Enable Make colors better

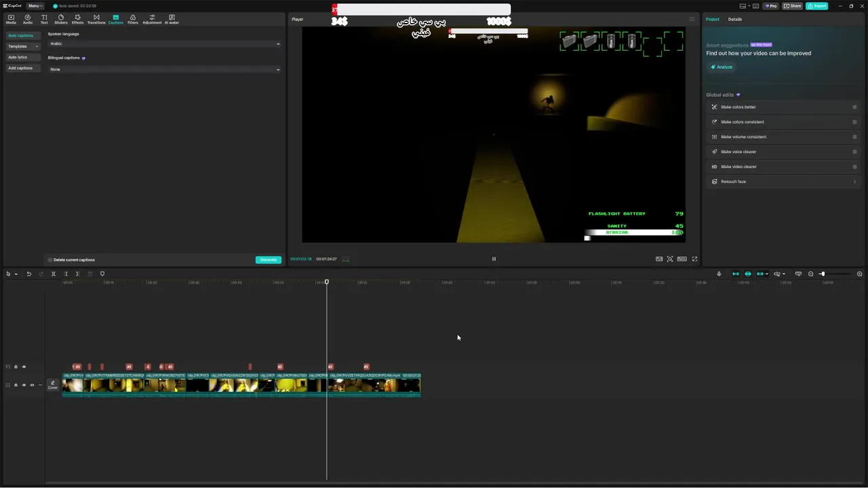coord(854,107)
